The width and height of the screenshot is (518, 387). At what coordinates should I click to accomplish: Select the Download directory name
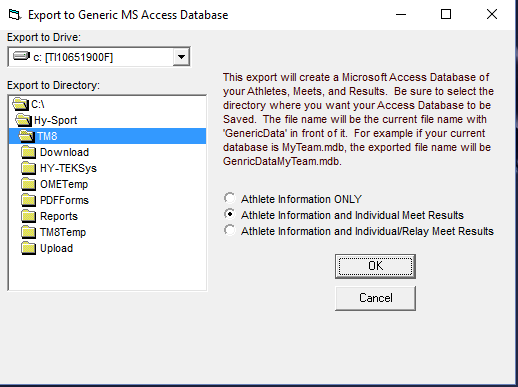tap(64, 152)
